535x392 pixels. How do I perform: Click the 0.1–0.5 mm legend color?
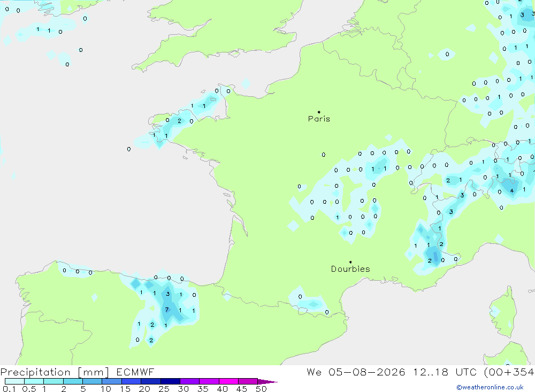pyautogui.click(x=14, y=381)
